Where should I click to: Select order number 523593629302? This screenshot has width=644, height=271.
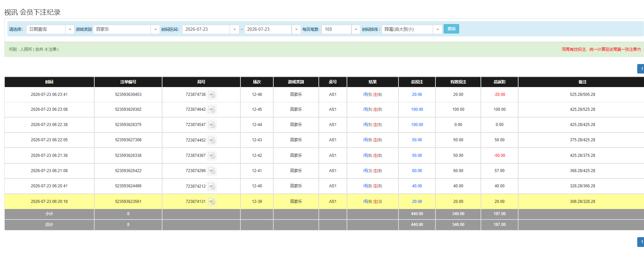128,109
